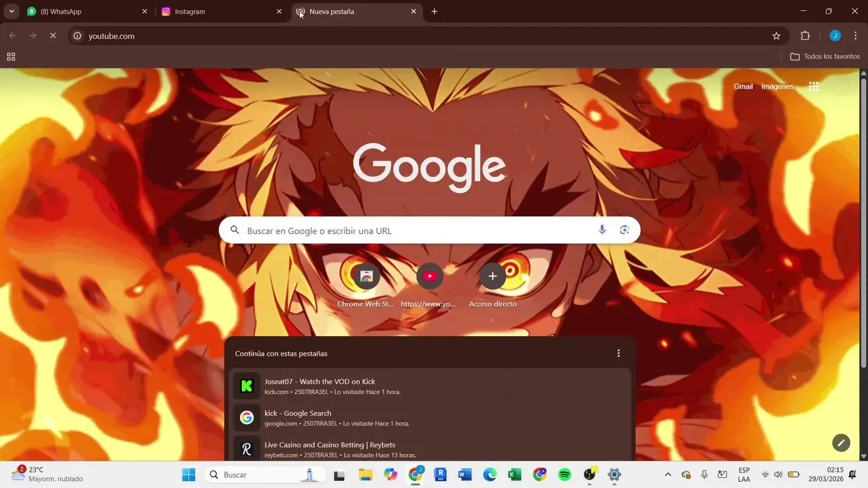Open Spotify from the taskbar

pyautogui.click(x=564, y=475)
